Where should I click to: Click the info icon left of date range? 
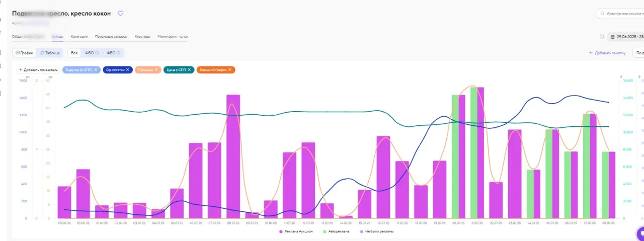(x=602, y=37)
